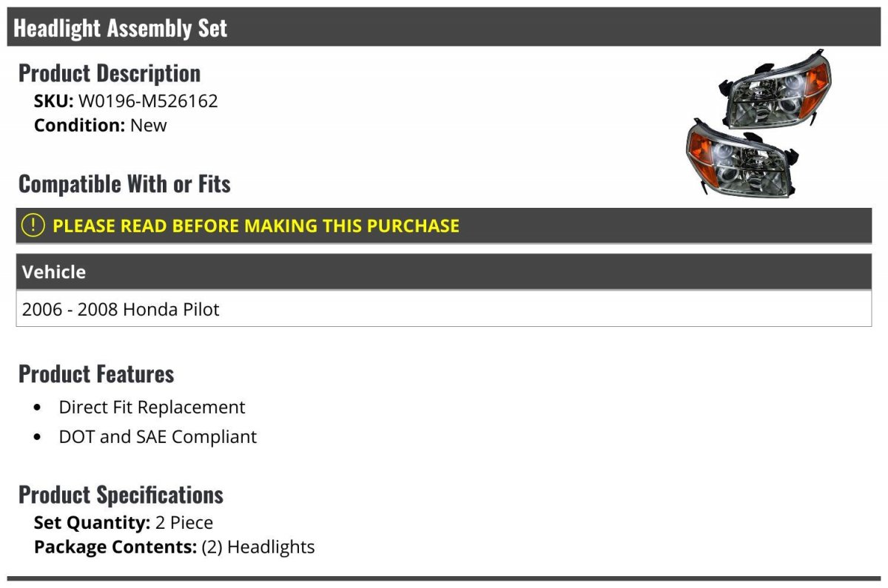Click the Product Specifications heading

point(121,494)
